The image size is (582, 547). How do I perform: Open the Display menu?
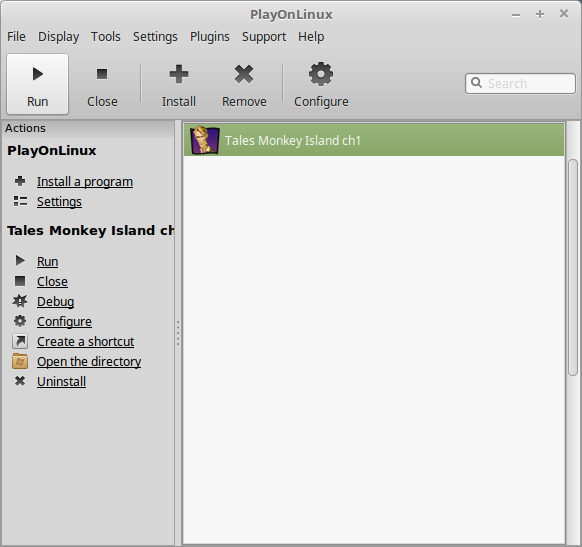pos(59,37)
